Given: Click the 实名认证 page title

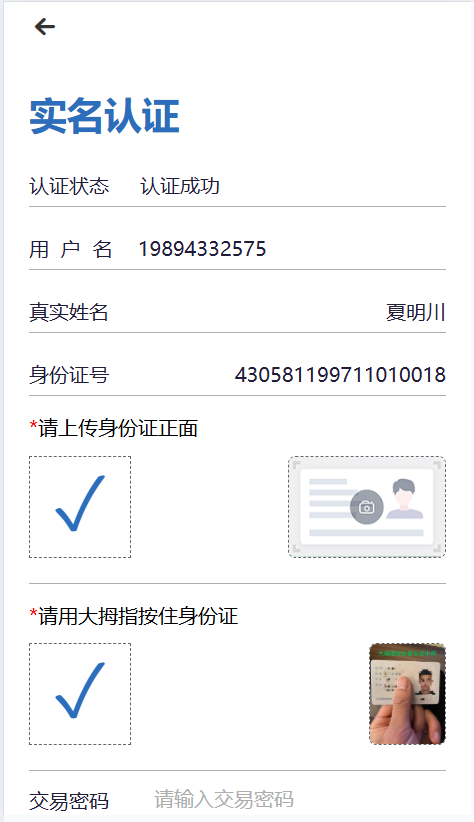Looking at the screenshot, I should click(x=104, y=116).
